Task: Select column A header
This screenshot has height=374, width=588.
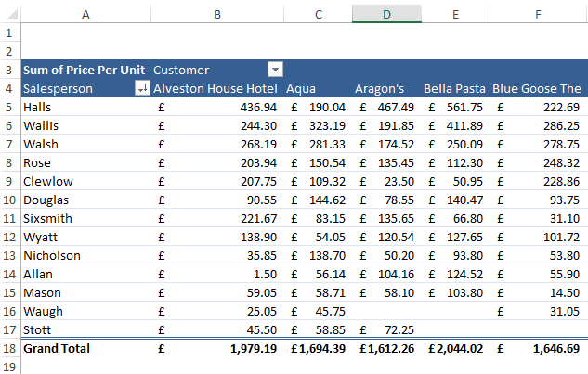Action: click(85, 14)
